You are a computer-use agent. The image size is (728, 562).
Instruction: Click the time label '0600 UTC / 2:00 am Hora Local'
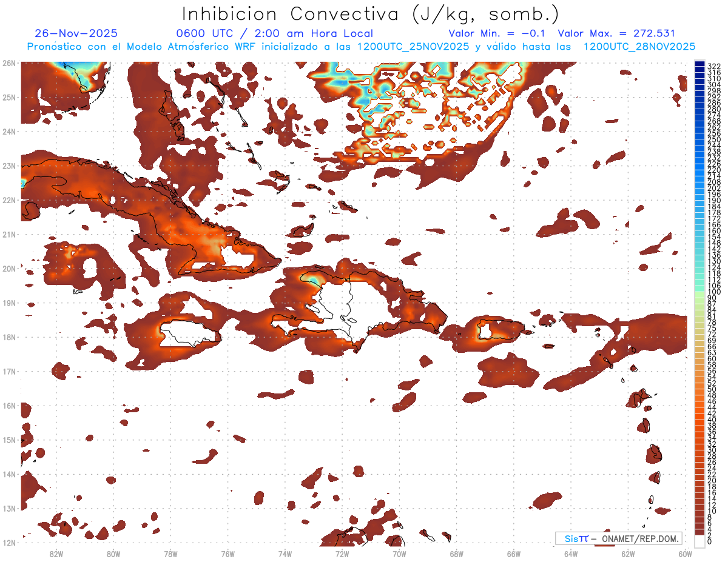[x=274, y=33]
